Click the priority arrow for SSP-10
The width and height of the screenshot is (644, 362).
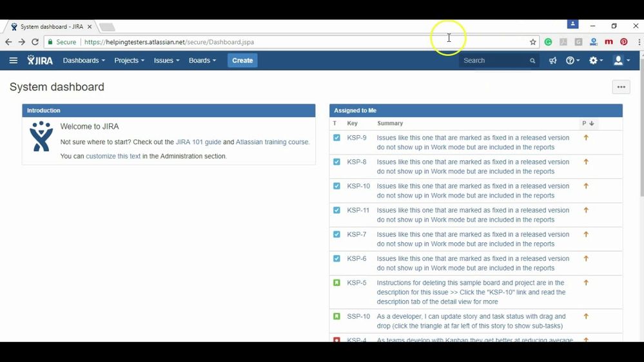pos(586,316)
